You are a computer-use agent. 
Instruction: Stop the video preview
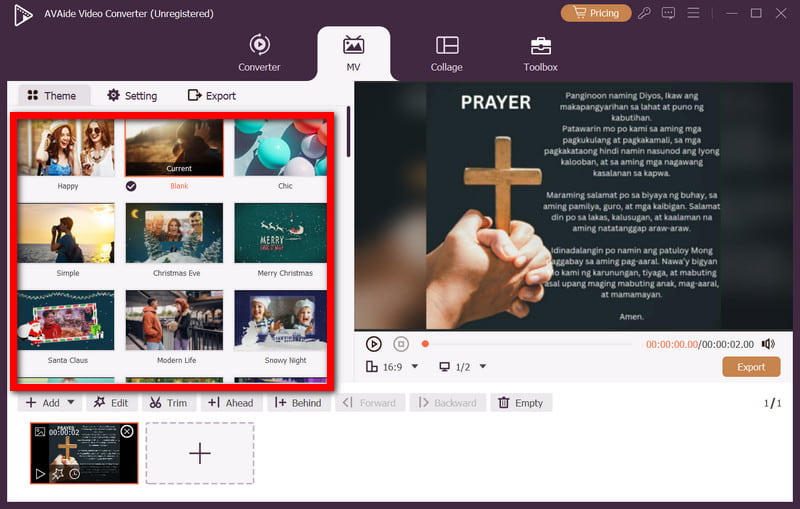pyautogui.click(x=400, y=344)
